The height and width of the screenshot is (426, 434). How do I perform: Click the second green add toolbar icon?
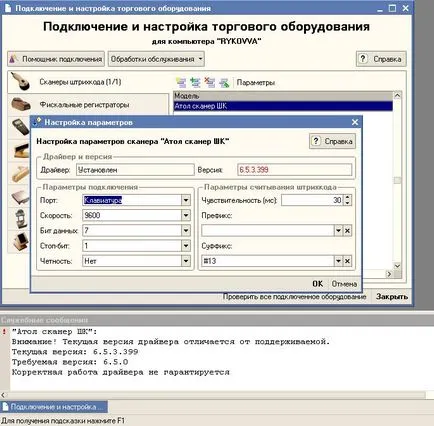pos(195,82)
